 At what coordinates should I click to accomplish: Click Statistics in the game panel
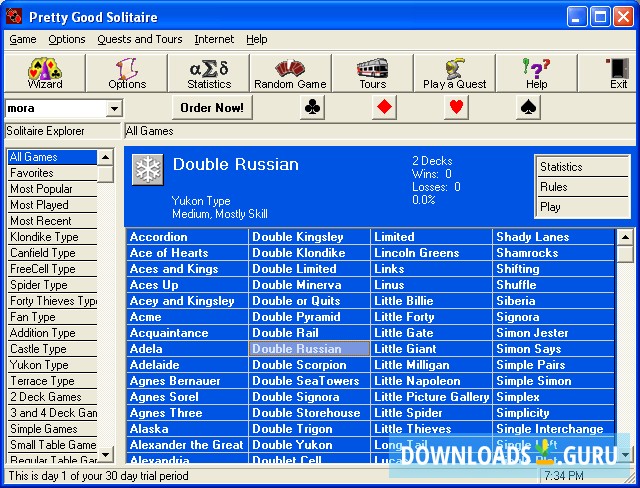click(x=582, y=166)
